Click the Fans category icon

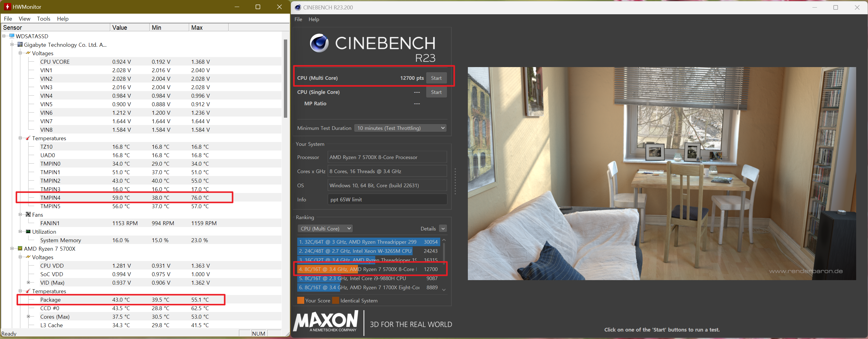(28, 215)
